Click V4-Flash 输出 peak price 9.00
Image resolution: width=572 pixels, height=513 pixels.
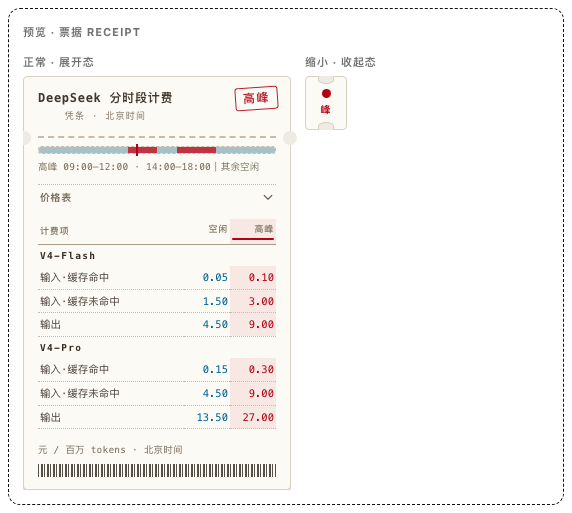[x=261, y=324]
